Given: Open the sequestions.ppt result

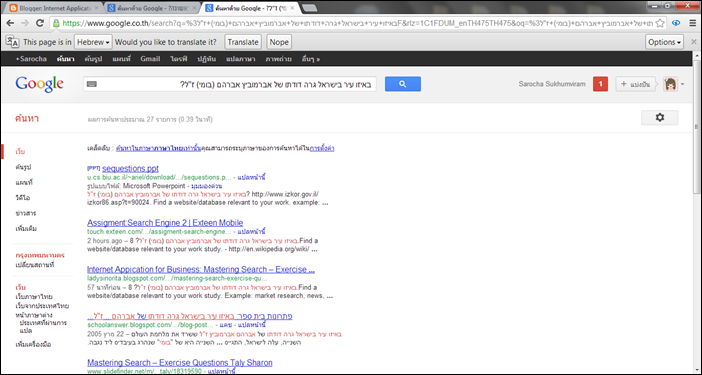Looking at the screenshot, I should [130, 169].
